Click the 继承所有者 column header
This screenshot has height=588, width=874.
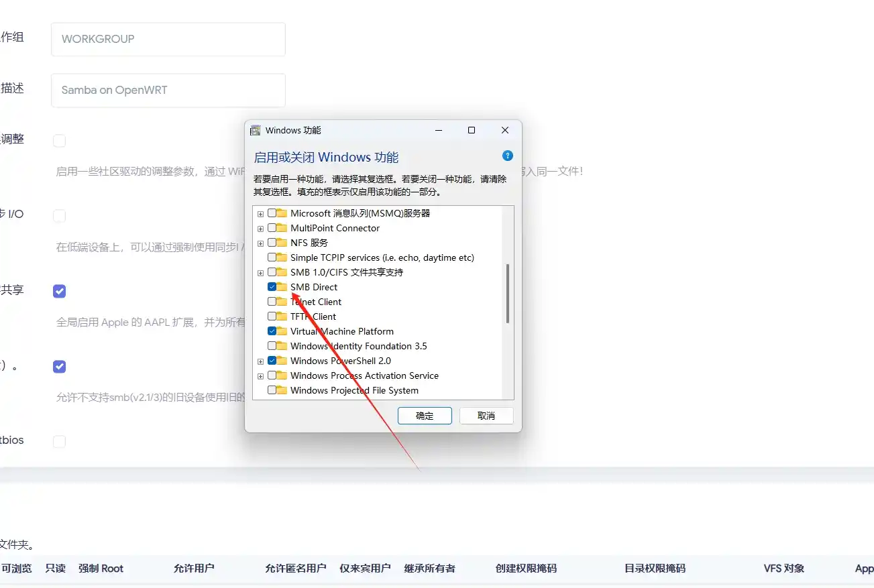tap(430, 569)
